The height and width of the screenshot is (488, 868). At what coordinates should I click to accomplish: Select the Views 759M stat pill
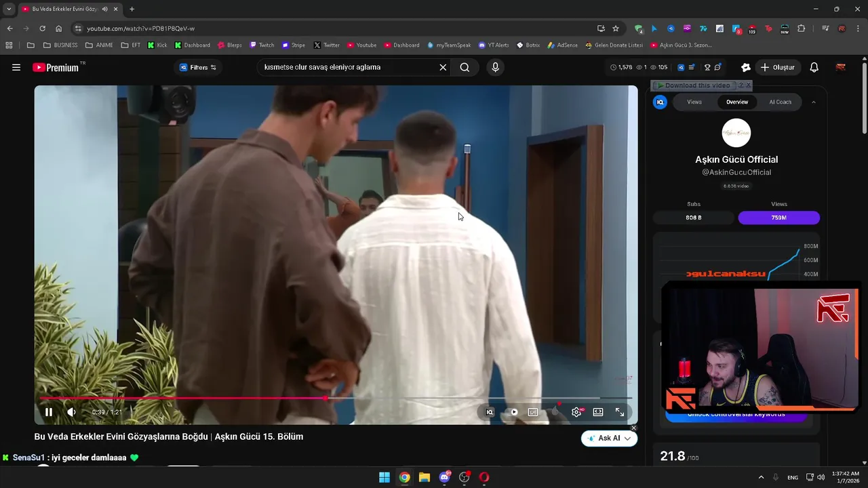(x=779, y=218)
